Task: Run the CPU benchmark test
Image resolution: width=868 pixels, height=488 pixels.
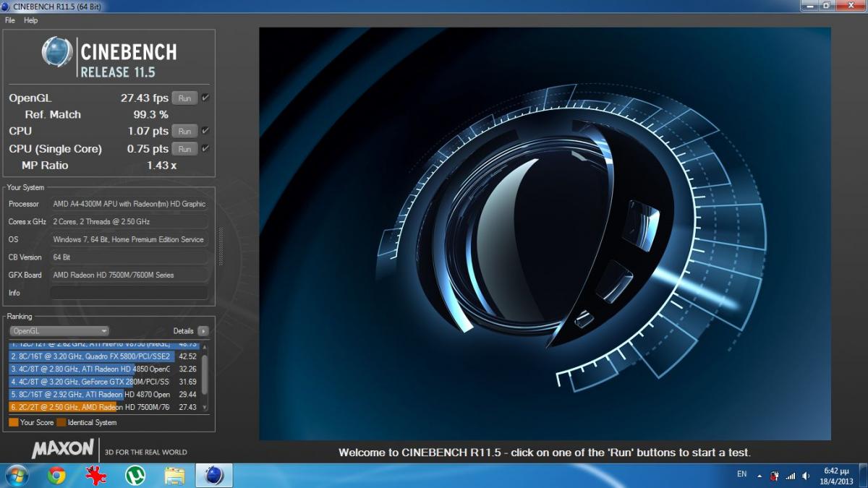Action: 184,132
